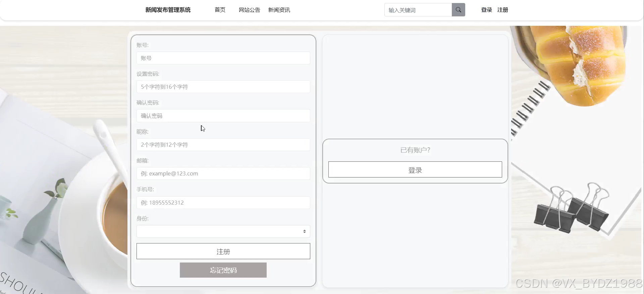
Task: Click the 忘记密码 button
Action: tap(223, 270)
